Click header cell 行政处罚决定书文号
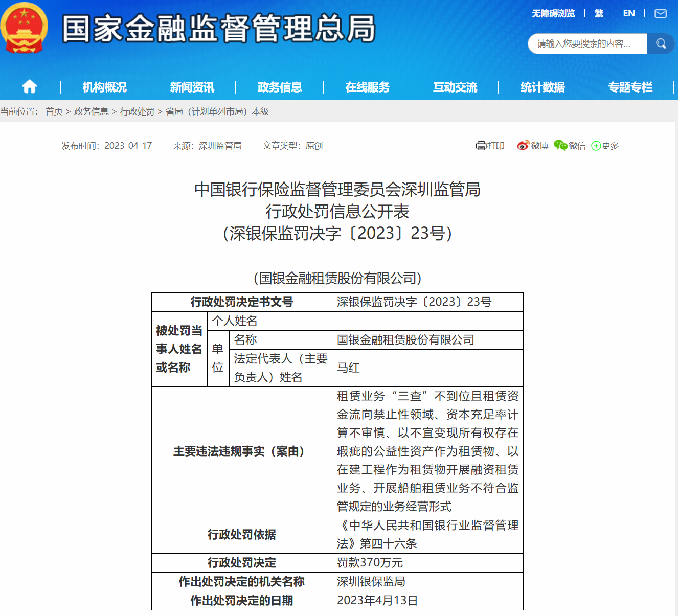Image resolution: width=678 pixels, height=616 pixels. click(x=242, y=302)
